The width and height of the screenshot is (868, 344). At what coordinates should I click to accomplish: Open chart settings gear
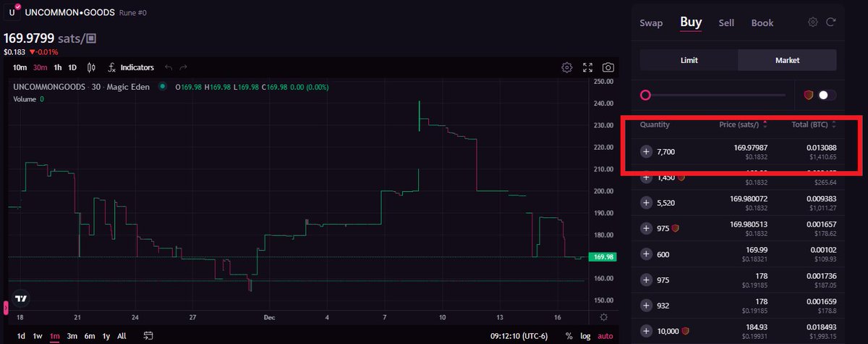(567, 67)
